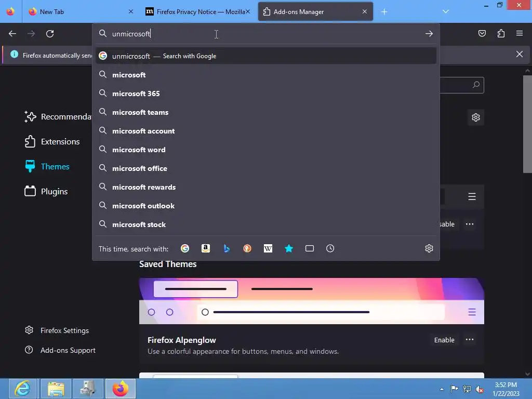This screenshot has width=532, height=399.
Task: Click the muted volume tray icon
Action: pos(480,389)
